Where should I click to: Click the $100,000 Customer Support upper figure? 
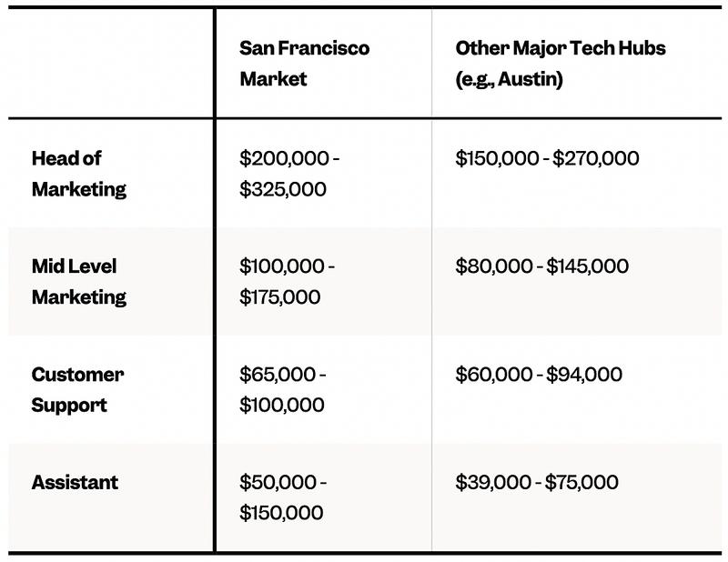click(x=281, y=406)
